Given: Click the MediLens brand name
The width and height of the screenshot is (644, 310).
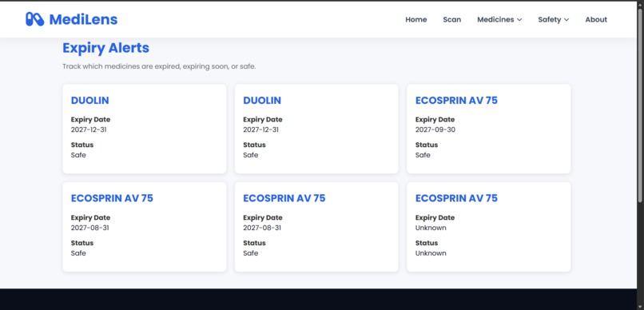Looking at the screenshot, I should click(83, 19).
